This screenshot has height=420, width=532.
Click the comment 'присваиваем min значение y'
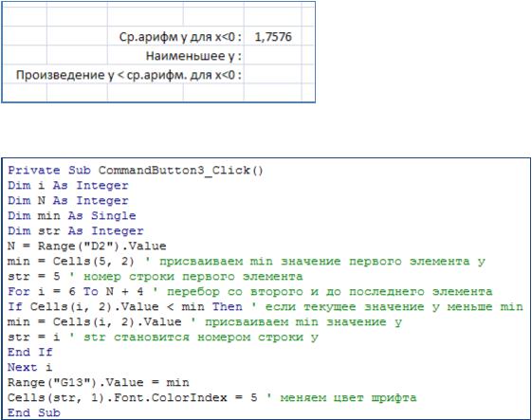tap(303, 322)
